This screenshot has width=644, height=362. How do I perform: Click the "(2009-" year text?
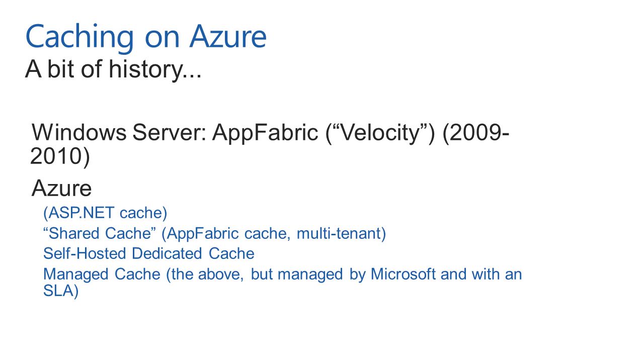click(475, 133)
